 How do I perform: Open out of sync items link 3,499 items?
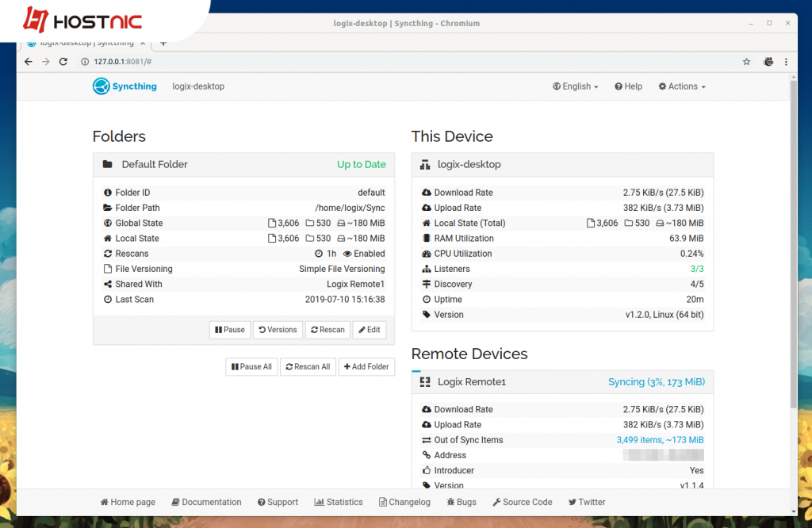point(660,440)
